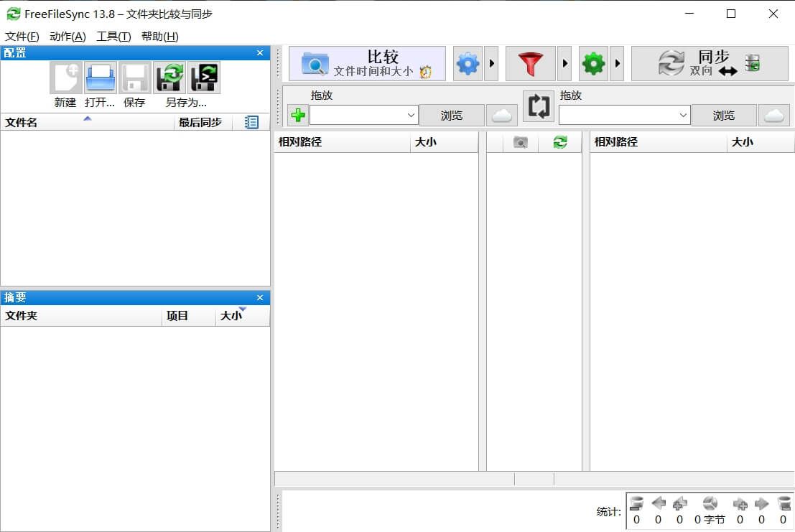Open the 动作(A) menu

point(68,37)
